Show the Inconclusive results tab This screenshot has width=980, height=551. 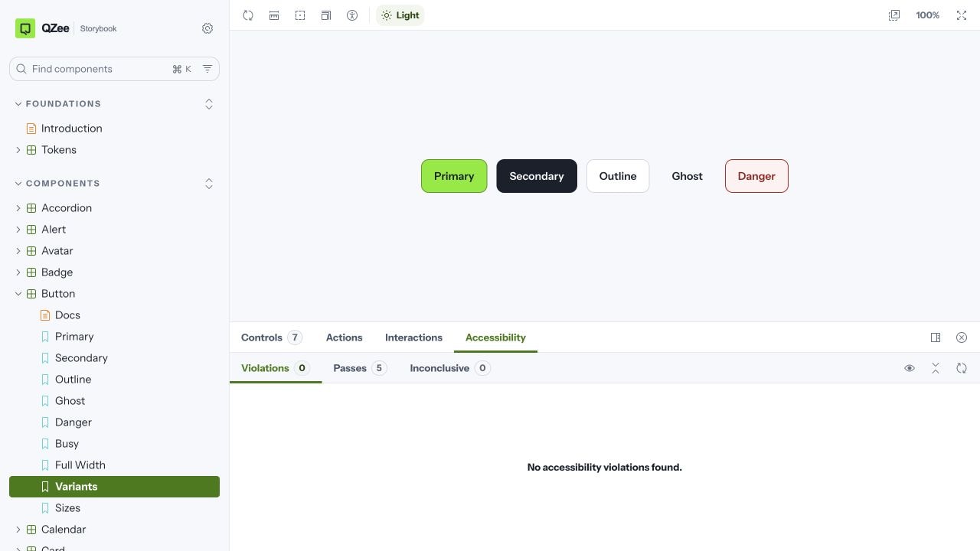pos(450,368)
